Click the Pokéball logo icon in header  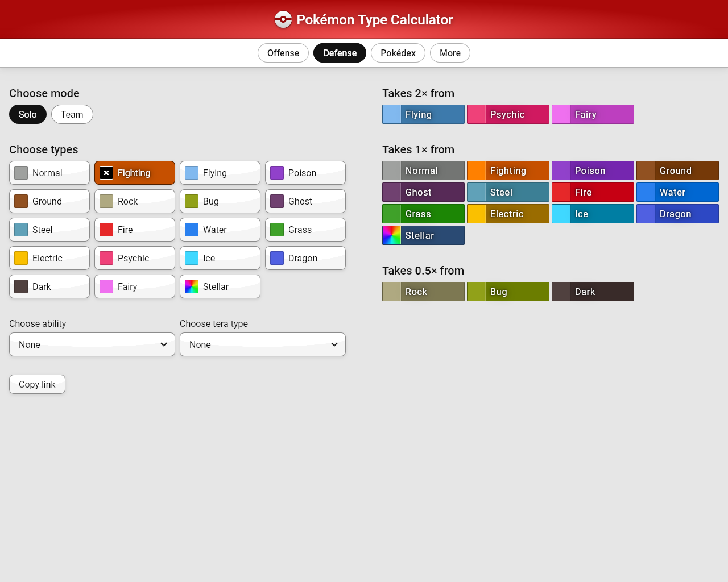click(283, 20)
